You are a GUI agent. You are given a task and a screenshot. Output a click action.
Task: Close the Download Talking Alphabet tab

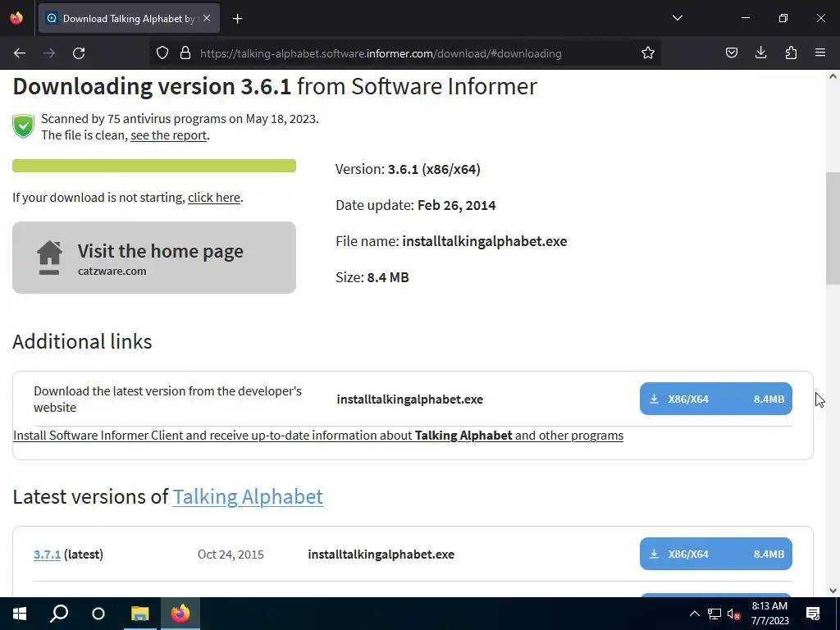tap(207, 18)
